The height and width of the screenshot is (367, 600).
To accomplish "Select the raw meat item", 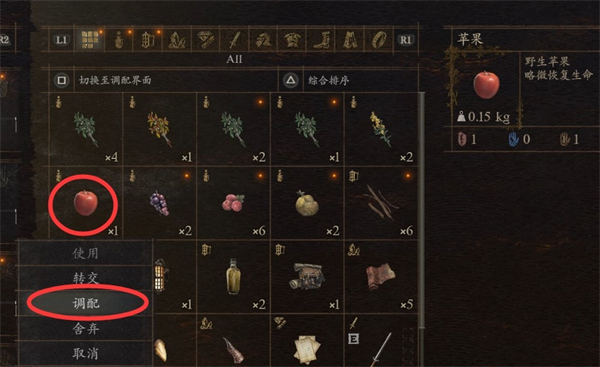I will coord(381,276).
